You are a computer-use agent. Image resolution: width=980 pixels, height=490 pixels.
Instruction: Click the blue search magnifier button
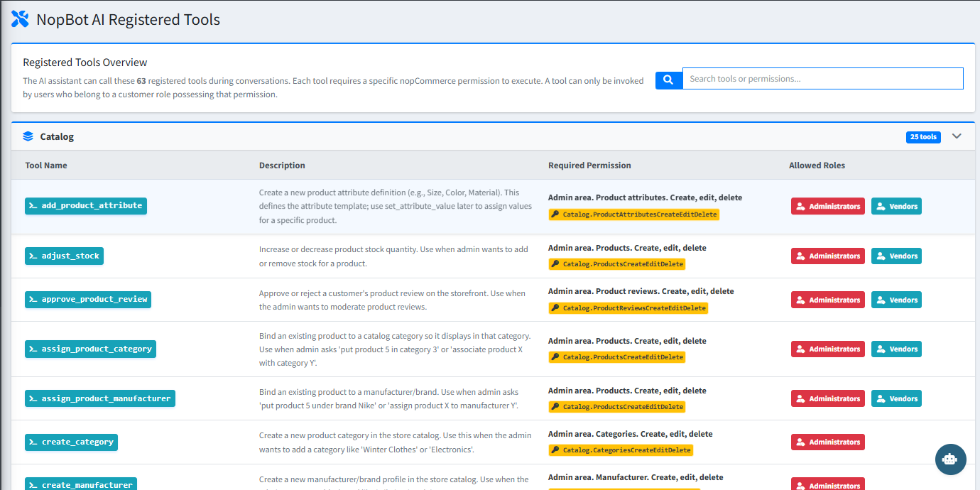[668, 80]
